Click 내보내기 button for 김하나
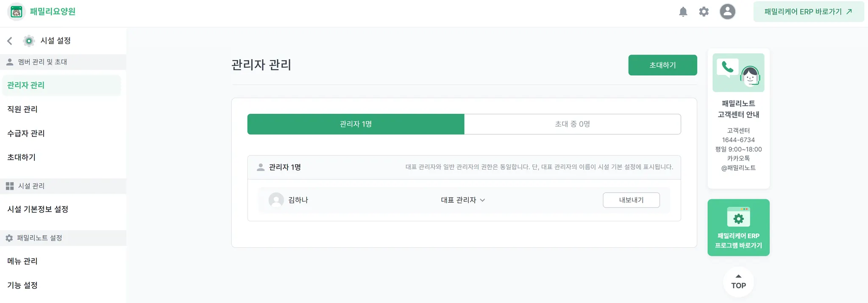 click(x=631, y=200)
